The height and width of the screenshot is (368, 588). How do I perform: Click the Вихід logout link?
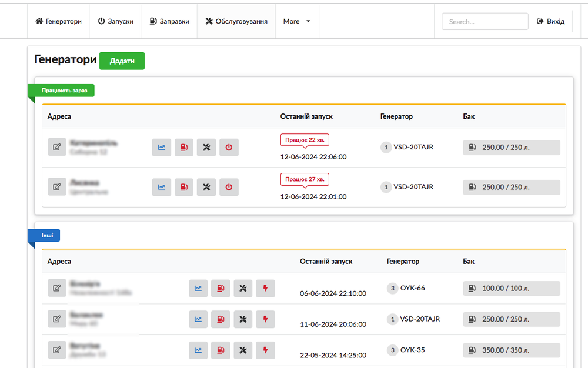pos(550,21)
